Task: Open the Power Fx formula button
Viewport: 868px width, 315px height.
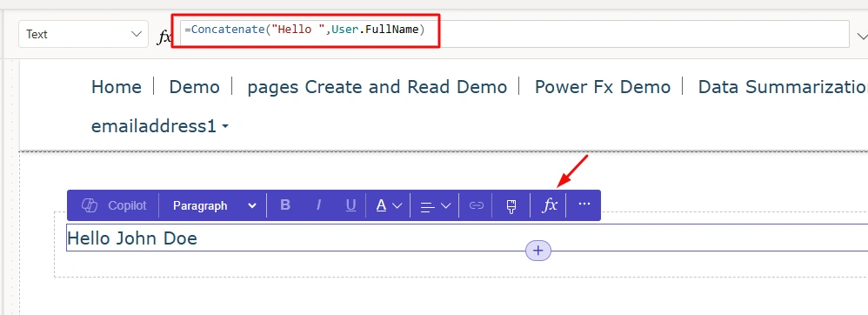Action: tap(549, 205)
